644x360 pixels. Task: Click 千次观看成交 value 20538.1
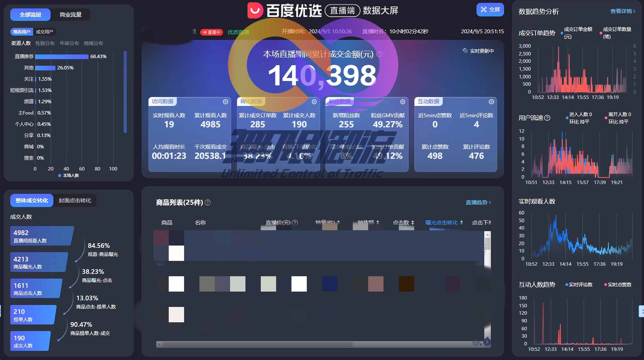[210, 156]
